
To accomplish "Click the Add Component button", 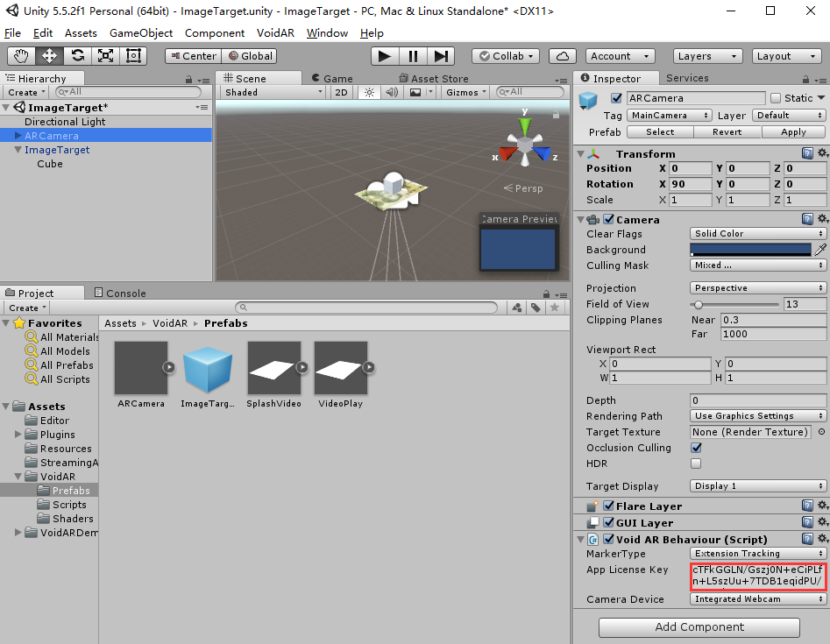I will 699,627.
